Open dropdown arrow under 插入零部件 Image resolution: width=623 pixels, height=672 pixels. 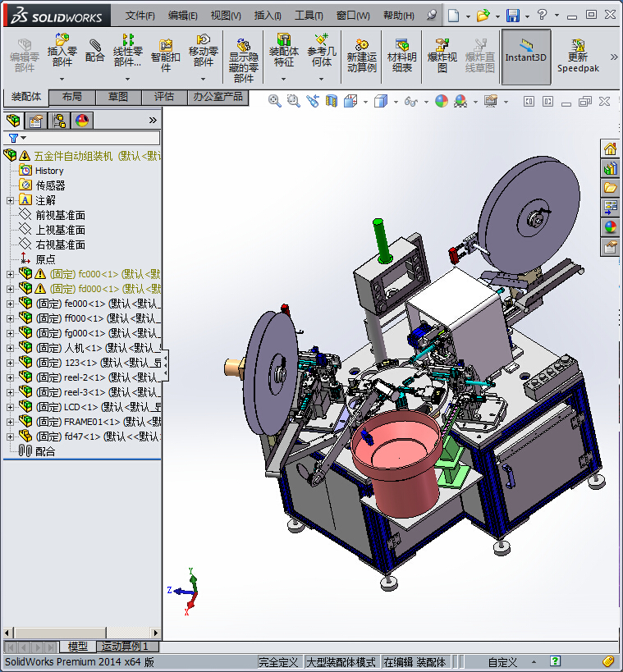(x=62, y=80)
